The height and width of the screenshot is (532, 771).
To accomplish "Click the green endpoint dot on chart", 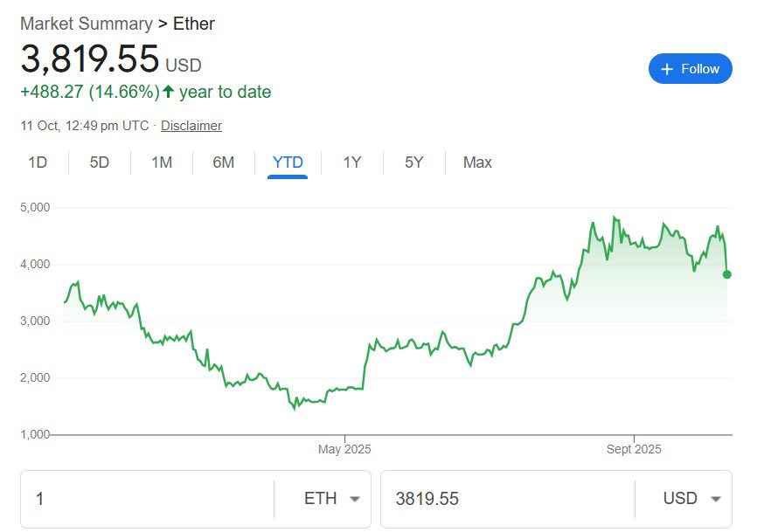I will point(727,274).
